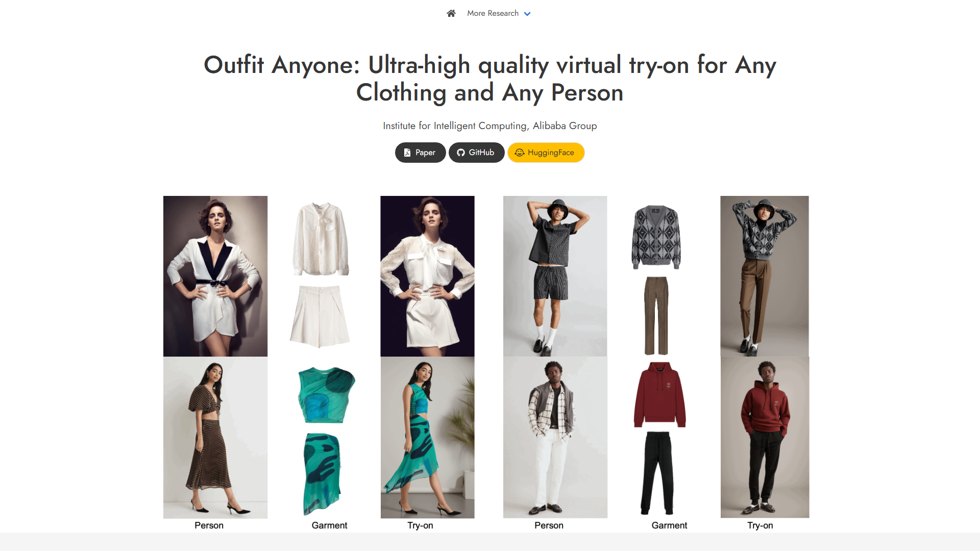980x551 pixels.
Task: Select the green crop top garment
Action: click(326, 394)
